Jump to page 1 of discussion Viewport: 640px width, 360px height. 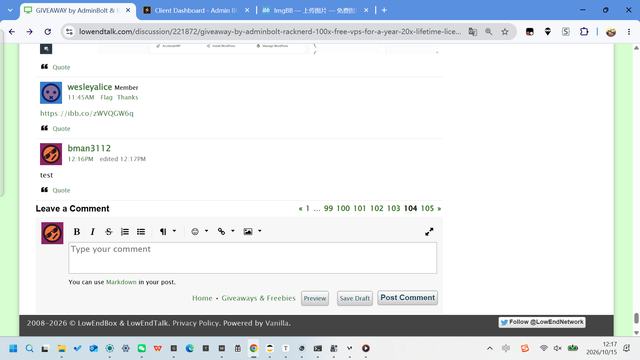click(308, 208)
